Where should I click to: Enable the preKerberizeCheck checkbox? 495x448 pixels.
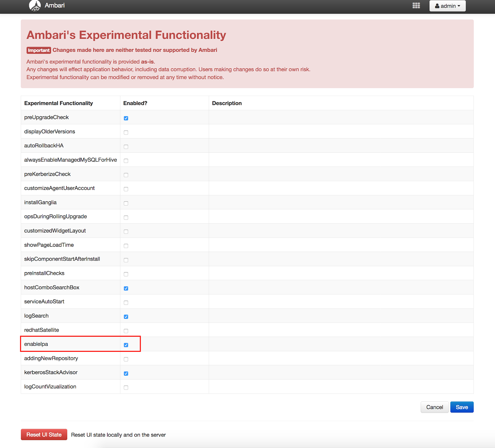pyautogui.click(x=126, y=175)
